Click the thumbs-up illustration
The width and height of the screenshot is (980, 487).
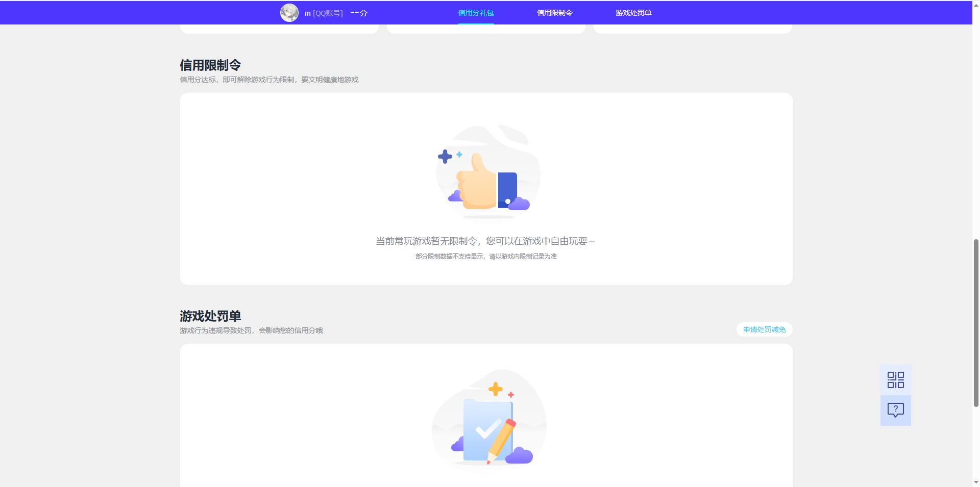pos(487,172)
